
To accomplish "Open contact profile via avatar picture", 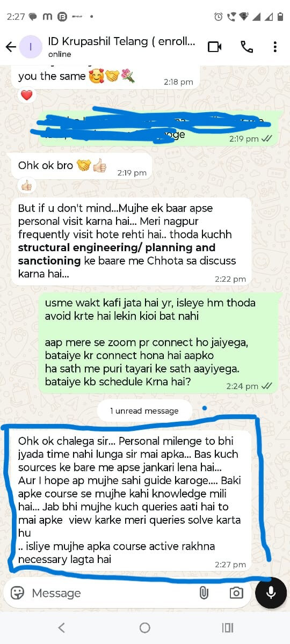I will point(31,47).
